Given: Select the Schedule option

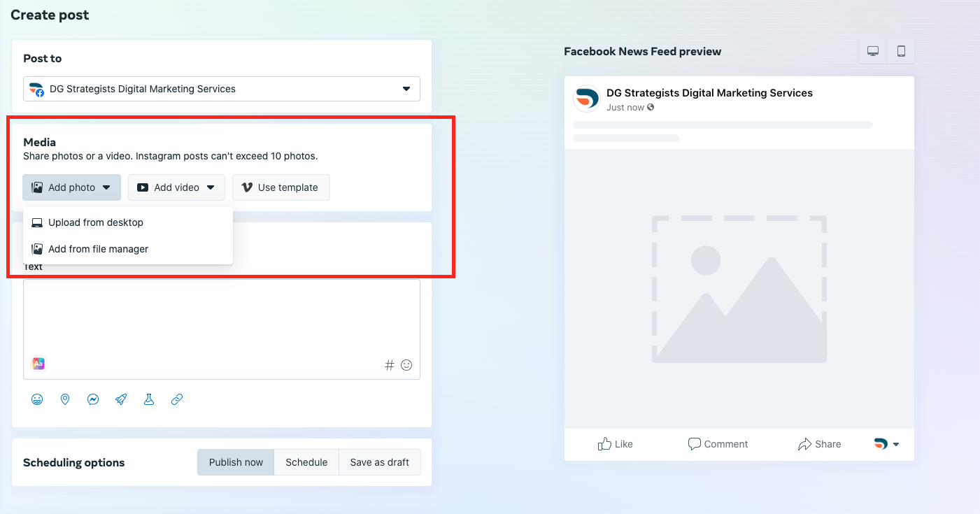Looking at the screenshot, I should (306, 462).
